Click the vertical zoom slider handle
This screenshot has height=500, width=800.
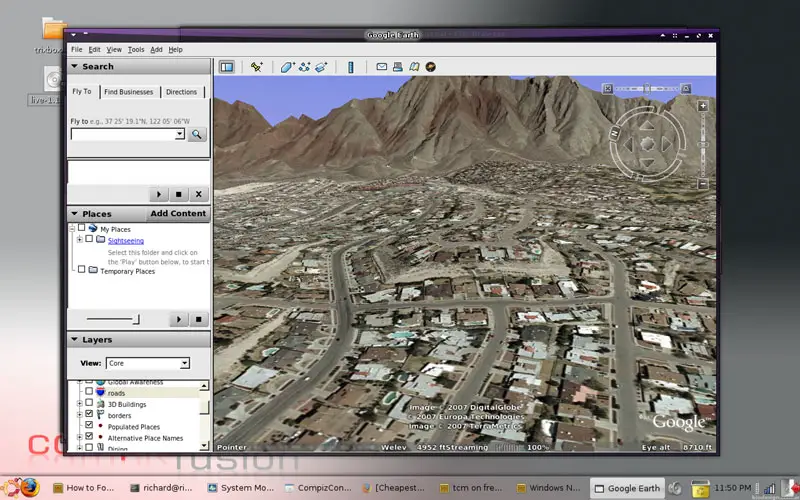[x=703, y=144]
